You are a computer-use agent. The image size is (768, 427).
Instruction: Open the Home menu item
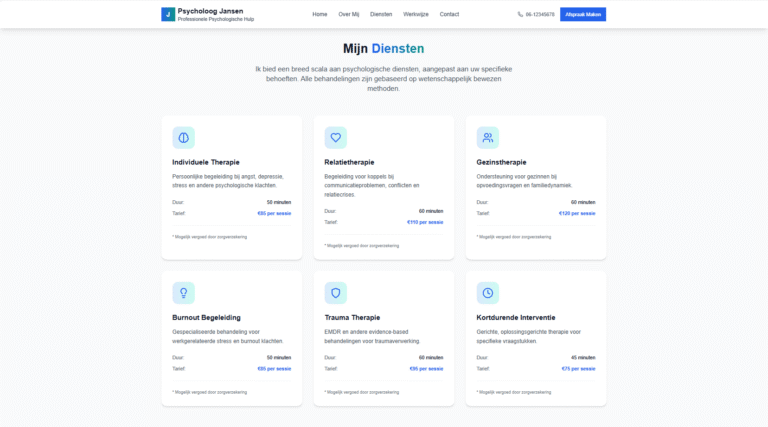click(319, 15)
